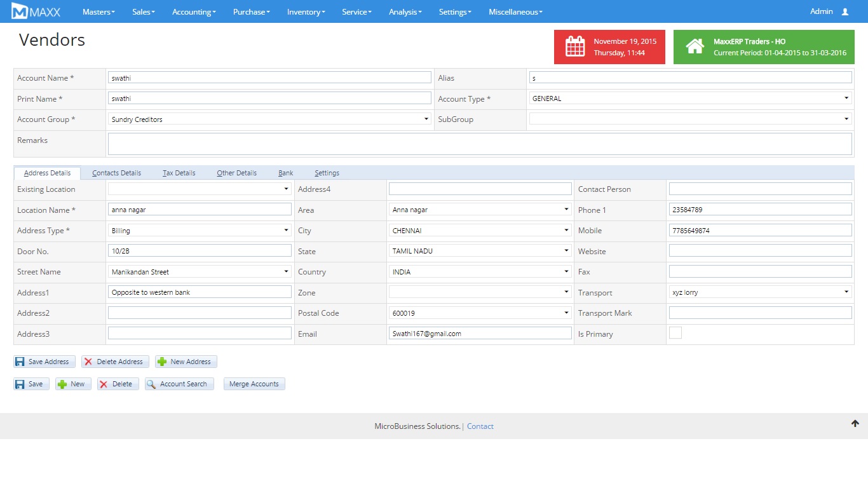Click the Save Address floppy disk icon
The image size is (868, 488).
[20, 362]
